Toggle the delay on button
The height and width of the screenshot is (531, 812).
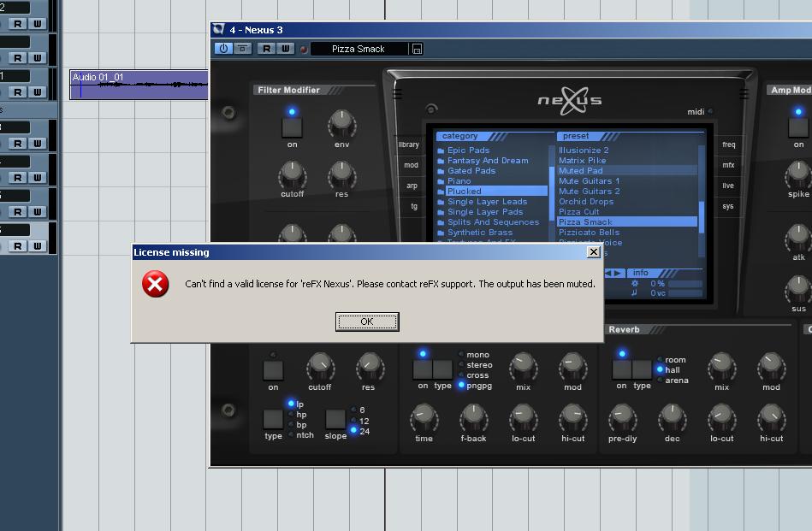click(x=423, y=369)
